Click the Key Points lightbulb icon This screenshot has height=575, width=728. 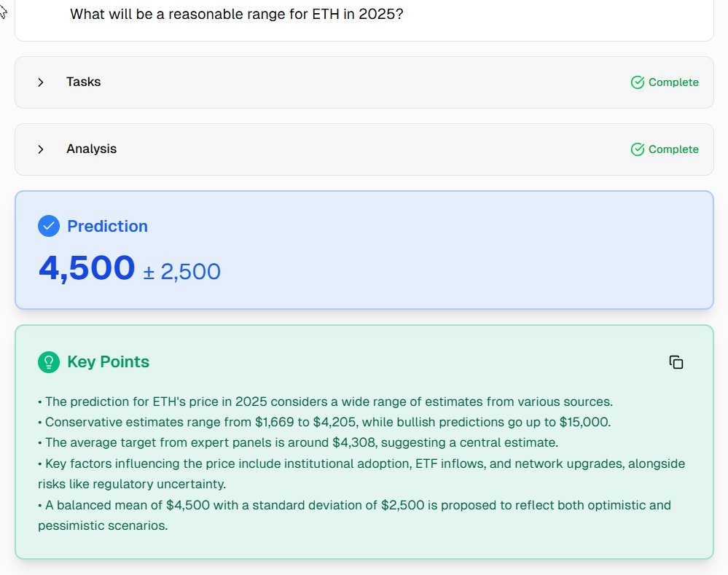point(49,361)
